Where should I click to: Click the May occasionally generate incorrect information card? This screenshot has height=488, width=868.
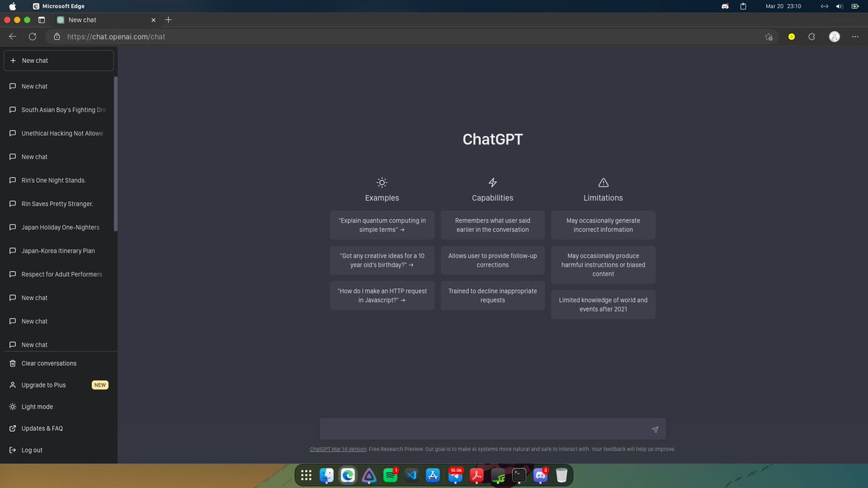[603, 225]
